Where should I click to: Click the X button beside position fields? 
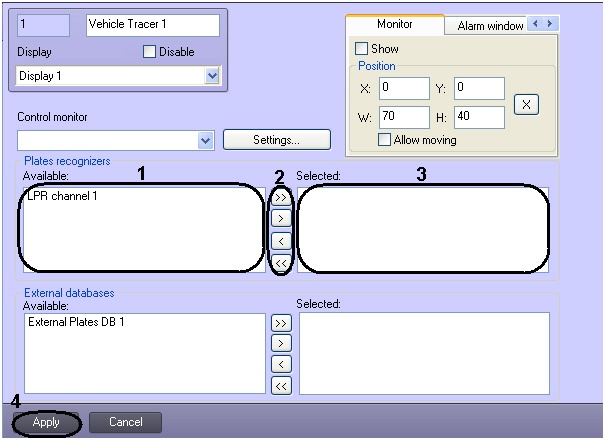pos(526,103)
